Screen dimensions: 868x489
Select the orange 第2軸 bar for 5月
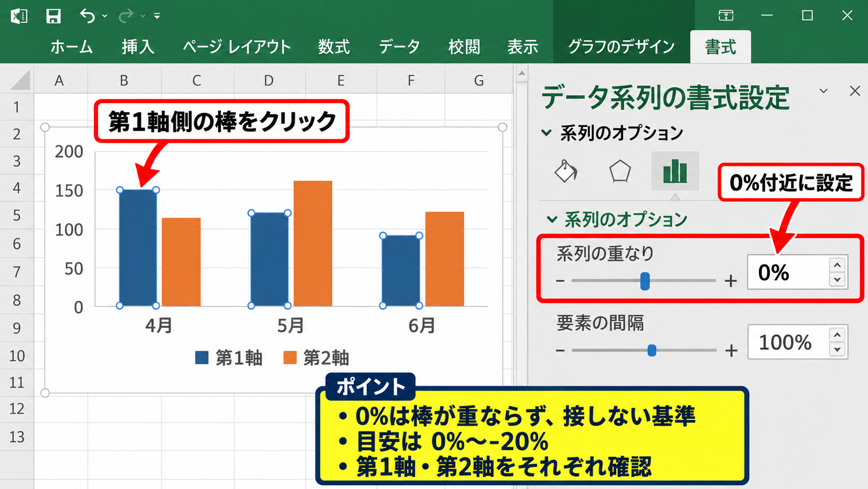(x=313, y=244)
